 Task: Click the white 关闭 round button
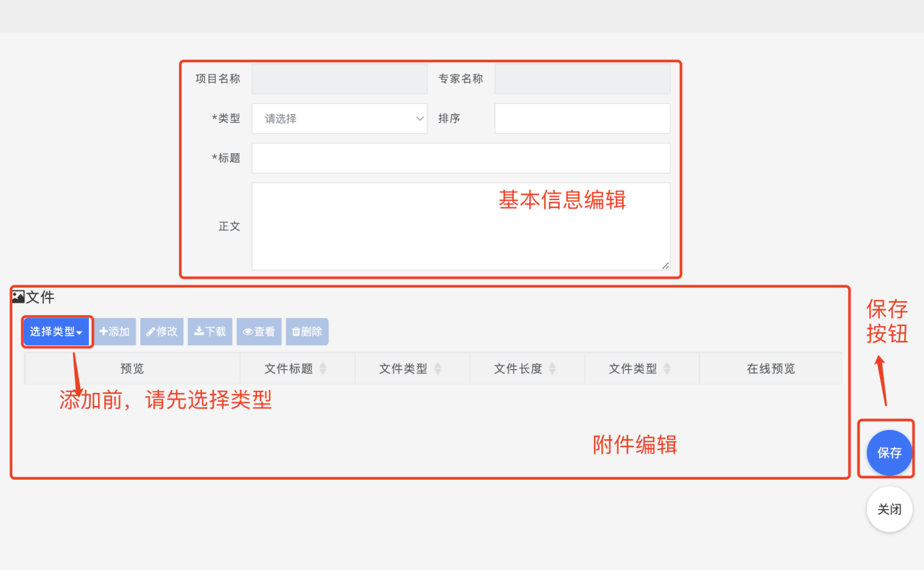coord(889,509)
